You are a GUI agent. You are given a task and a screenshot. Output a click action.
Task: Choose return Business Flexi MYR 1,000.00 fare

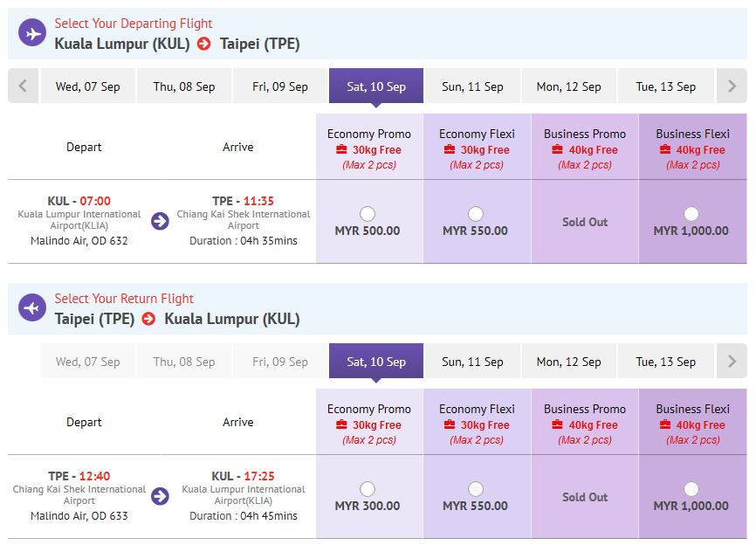coord(691,489)
